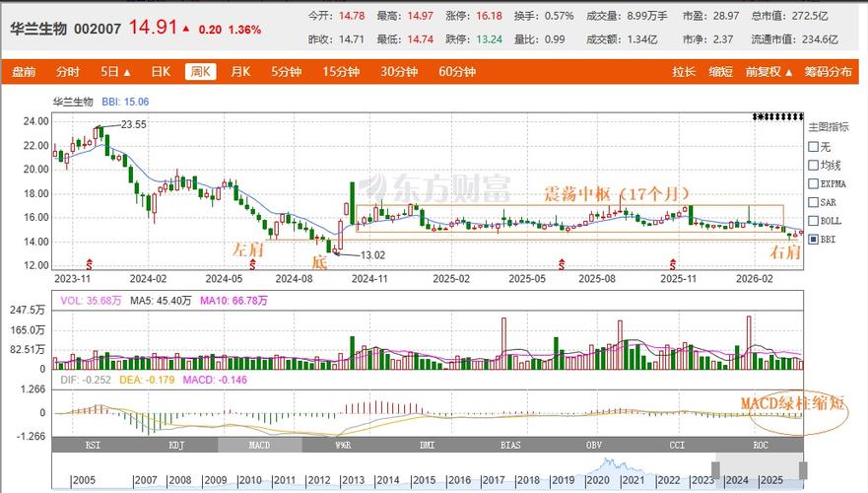Screen dimensions: 868x493
Task: Click the VOL: 35.68万 label
Action: 91,301
